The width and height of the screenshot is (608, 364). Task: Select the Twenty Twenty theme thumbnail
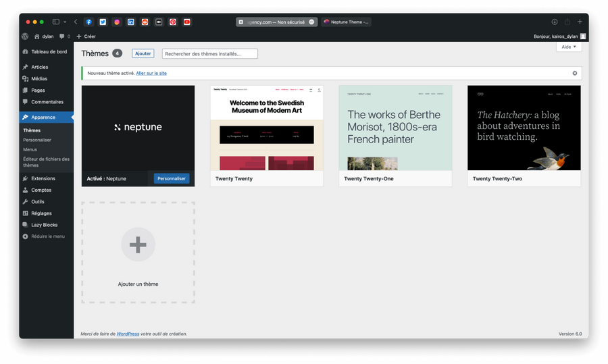coord(267,128)
